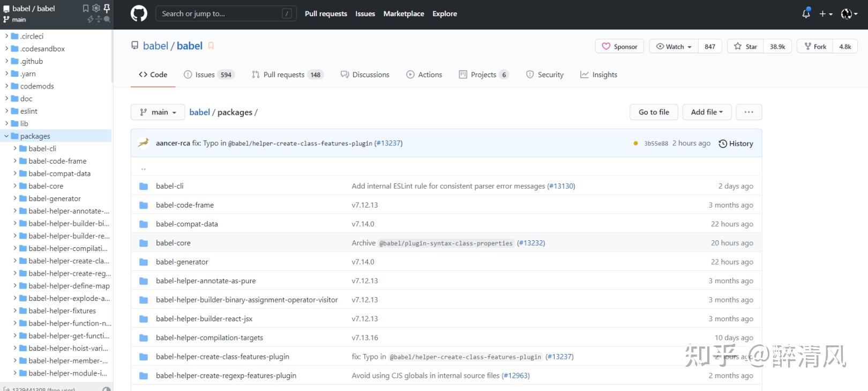Click the stargazers count 38.9k
Screen dimensions: 868x391
point(777,47)
